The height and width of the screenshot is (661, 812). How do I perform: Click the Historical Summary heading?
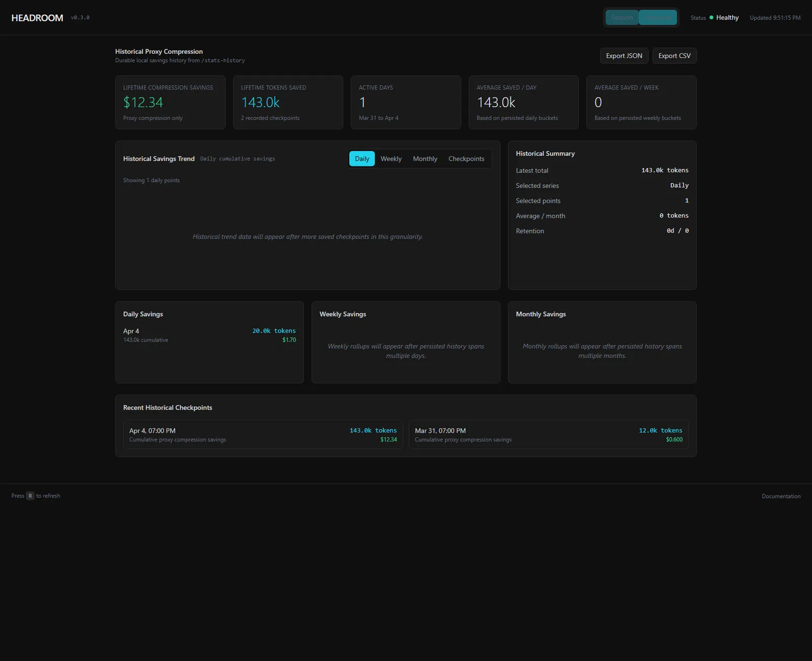pyautogui.click(x=545, y=153)
